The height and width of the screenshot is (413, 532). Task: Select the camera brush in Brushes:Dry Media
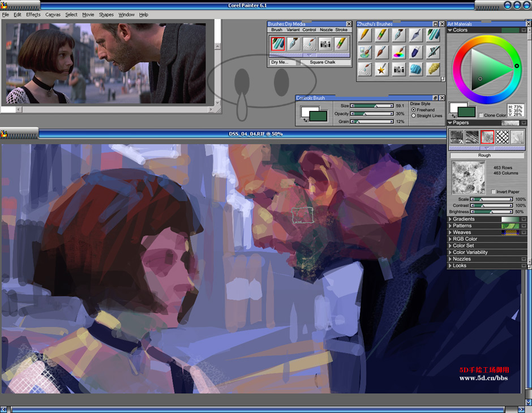pos(325,44)
